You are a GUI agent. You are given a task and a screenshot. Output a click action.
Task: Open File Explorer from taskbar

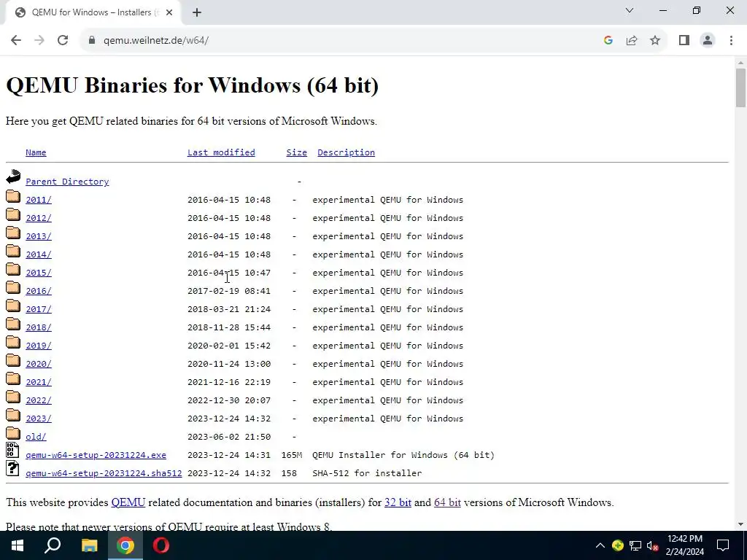tap(89, 545)
